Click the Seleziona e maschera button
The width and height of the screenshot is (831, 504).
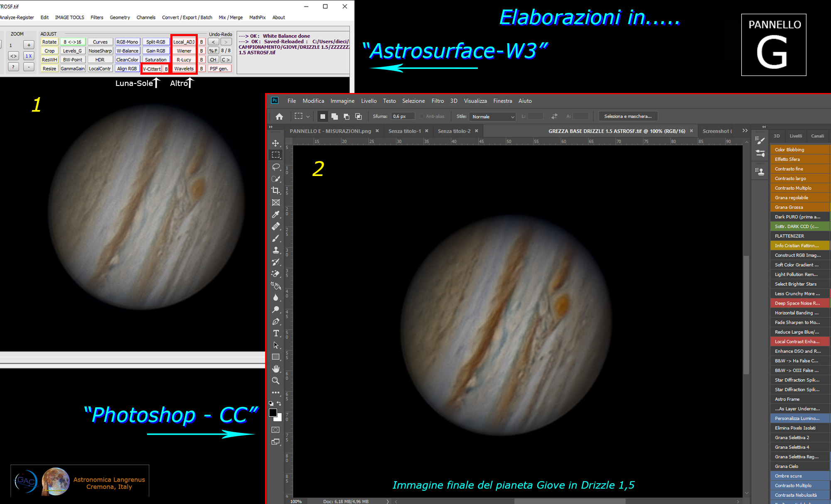[x=627, y=116]
